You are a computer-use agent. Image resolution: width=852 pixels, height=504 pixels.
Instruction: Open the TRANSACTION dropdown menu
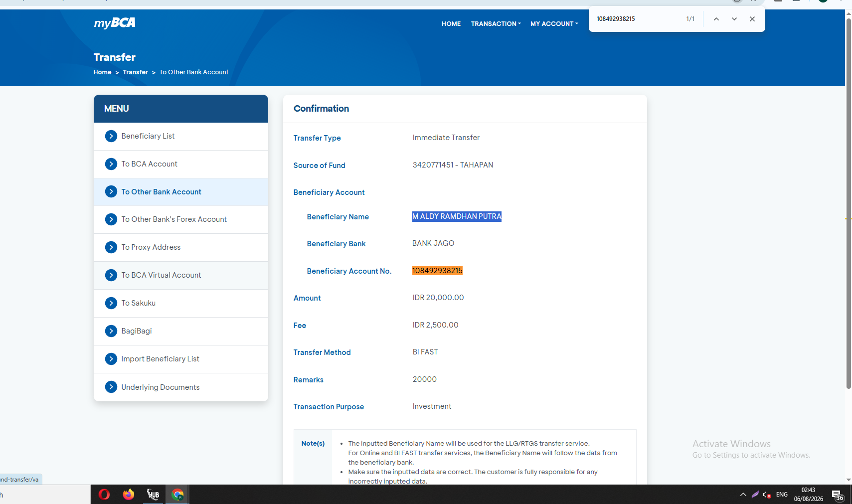click(496, 24)
